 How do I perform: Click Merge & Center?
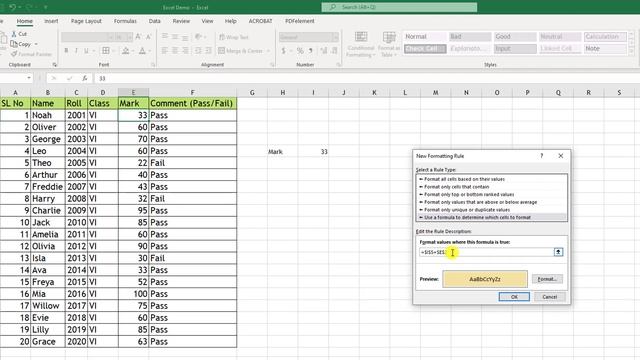[241, 51]
